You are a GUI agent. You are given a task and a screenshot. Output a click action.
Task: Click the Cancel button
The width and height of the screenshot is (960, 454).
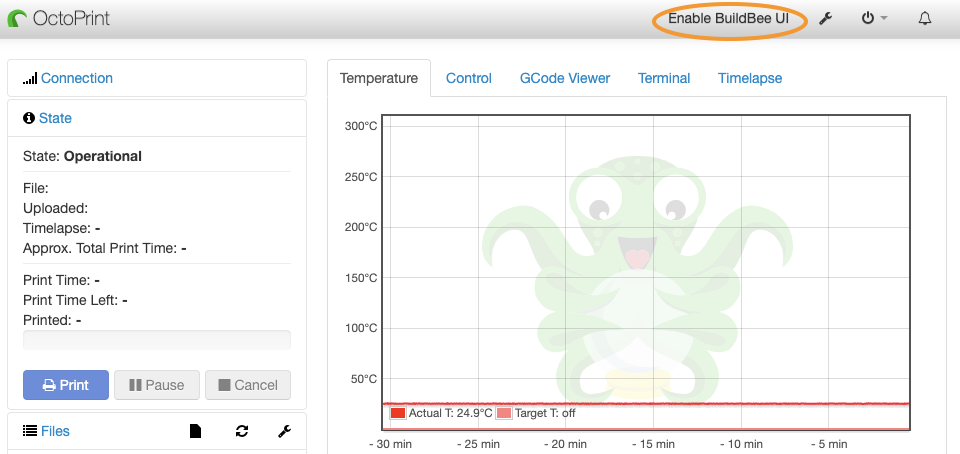[x=248, y=385]
